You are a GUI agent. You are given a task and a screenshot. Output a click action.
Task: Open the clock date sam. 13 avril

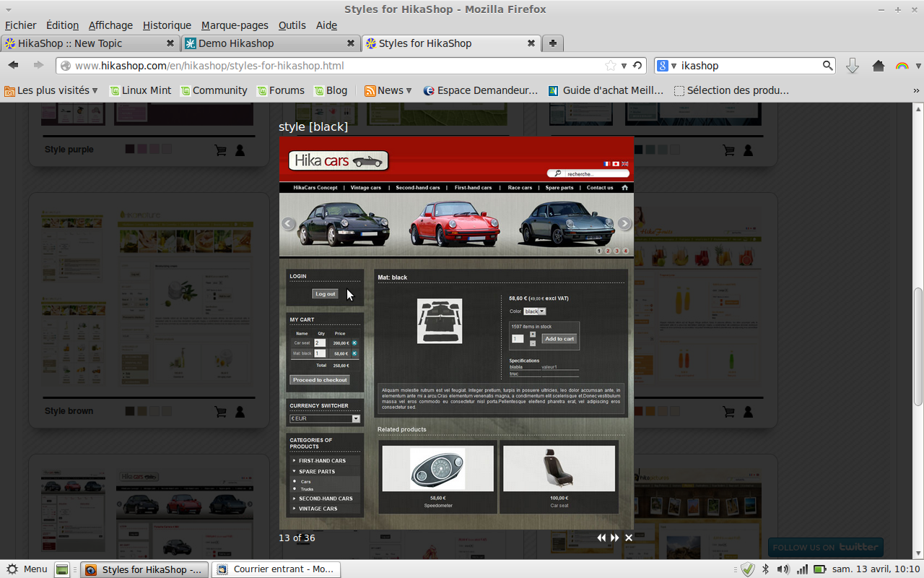click(876, 569)
